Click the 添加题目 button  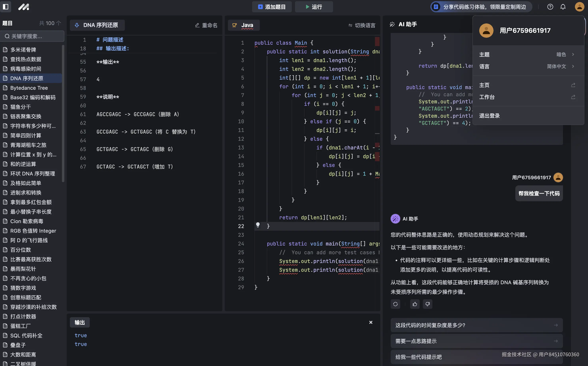point(272,7)
